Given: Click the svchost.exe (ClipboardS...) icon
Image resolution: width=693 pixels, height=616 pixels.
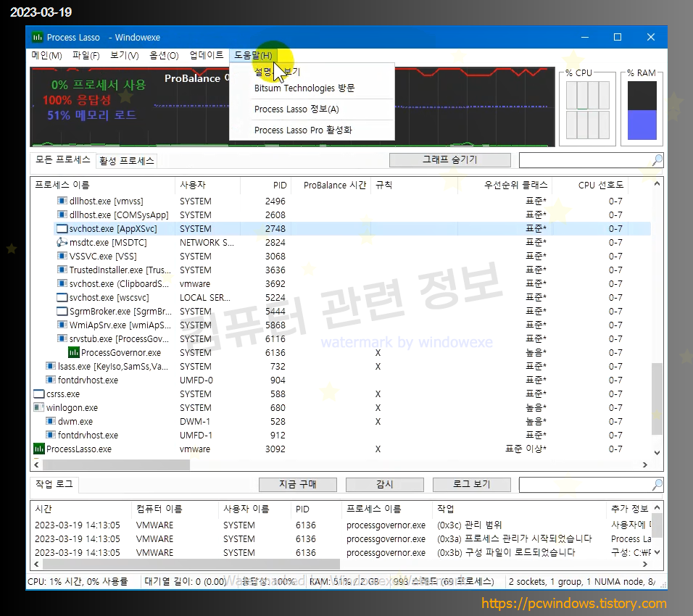Looking at the screenshot, I should 62,283.
